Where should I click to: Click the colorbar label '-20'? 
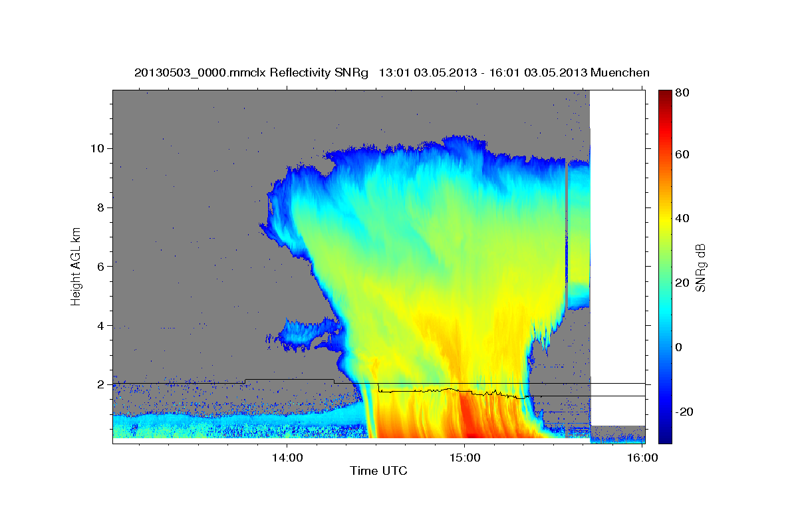coord(686,412)
